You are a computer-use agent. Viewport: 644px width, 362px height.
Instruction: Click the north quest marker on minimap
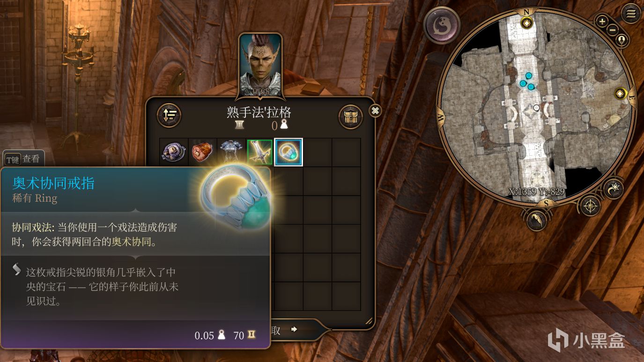[x=527, y=23]
